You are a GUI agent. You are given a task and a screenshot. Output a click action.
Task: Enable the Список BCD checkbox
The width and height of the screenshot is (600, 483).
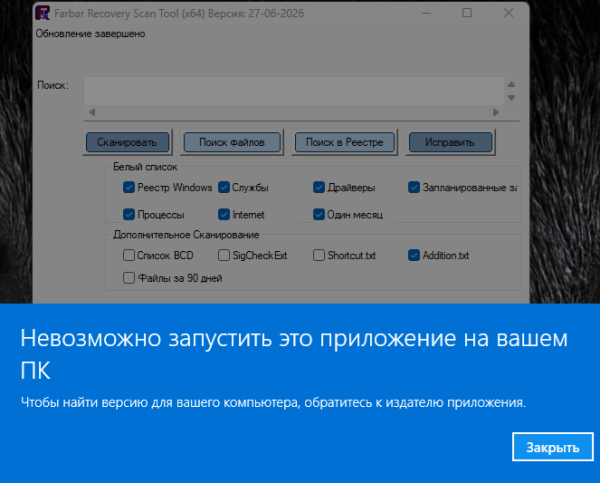click(129, 255)
